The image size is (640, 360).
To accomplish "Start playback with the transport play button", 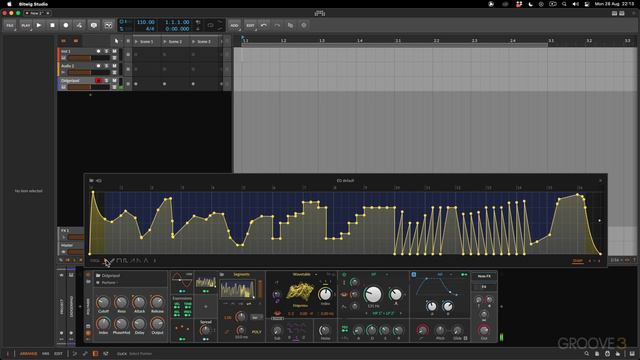I will 39,25.
